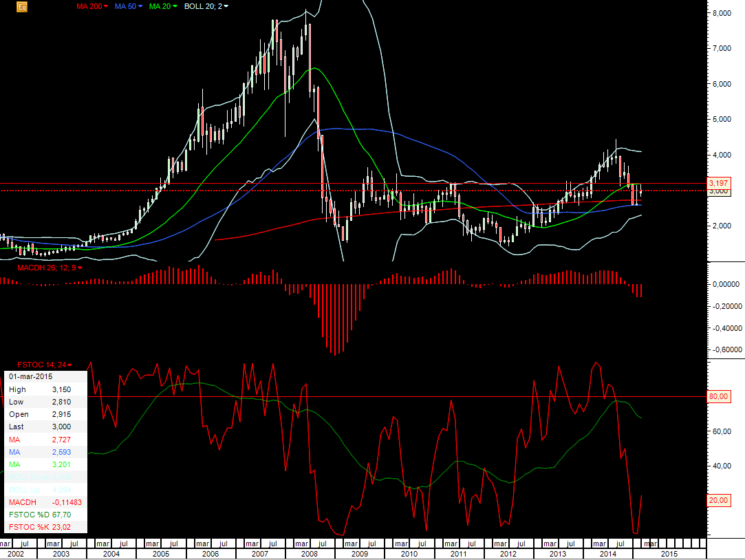Click the 20,00 stochastic level label
Viewport: 745px width, 560px height.
coord(718,500)
